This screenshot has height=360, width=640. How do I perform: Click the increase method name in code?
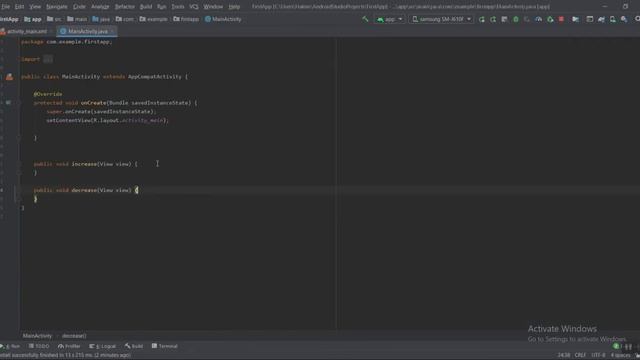84,164
